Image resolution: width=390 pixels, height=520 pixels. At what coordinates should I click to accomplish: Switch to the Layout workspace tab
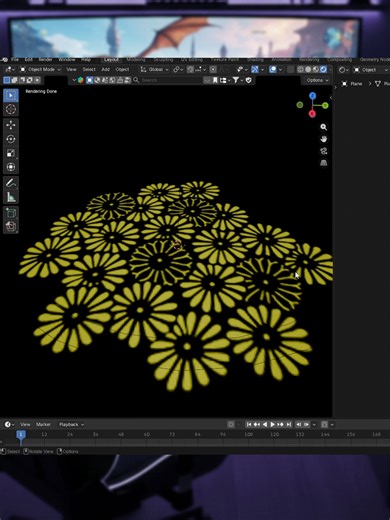111,60
